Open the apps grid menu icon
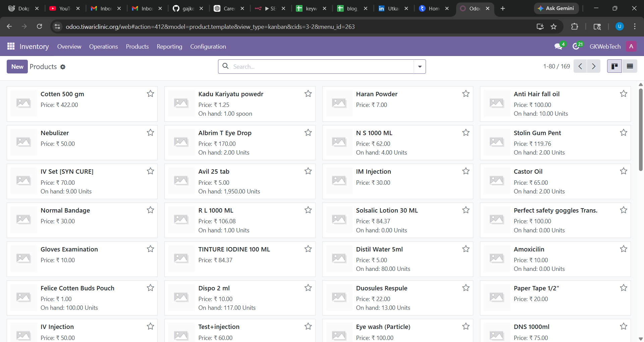This screenshot has width=644, height=342. pyautogui.click(x=11, y=46)
